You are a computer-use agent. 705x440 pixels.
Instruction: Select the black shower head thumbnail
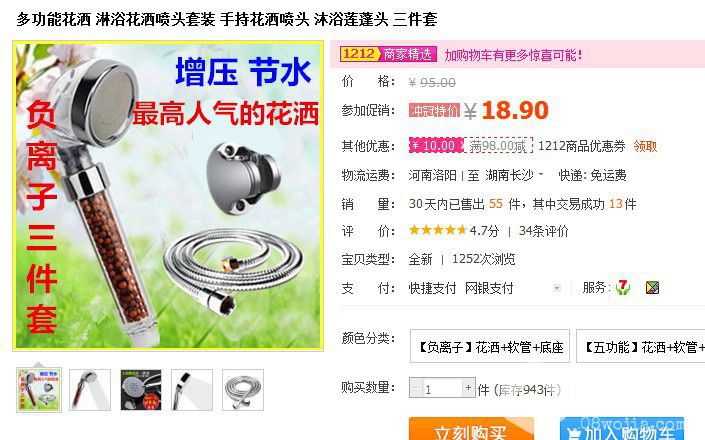pos(141,390)
